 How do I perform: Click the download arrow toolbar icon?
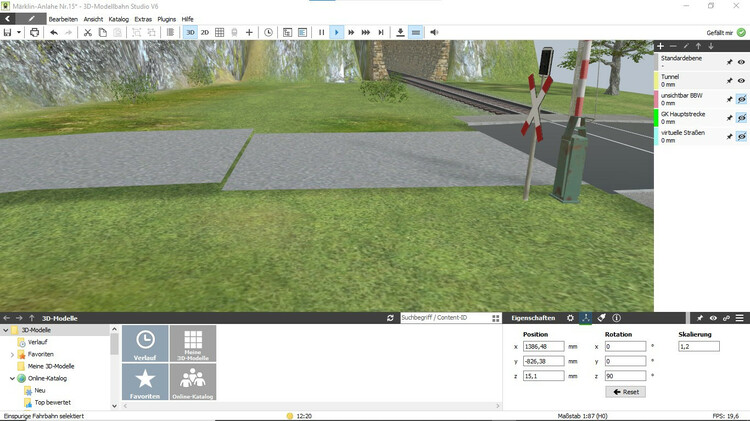click(x=400, y=33)
